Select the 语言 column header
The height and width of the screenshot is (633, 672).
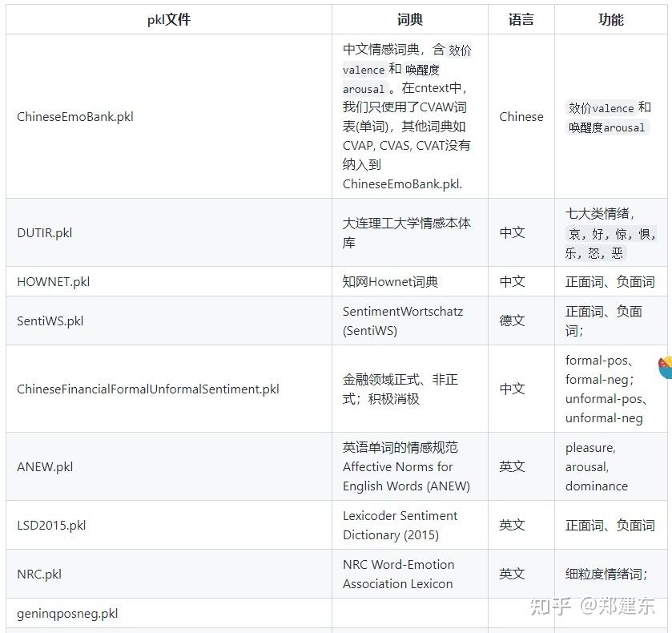click(x=522, y=18)
